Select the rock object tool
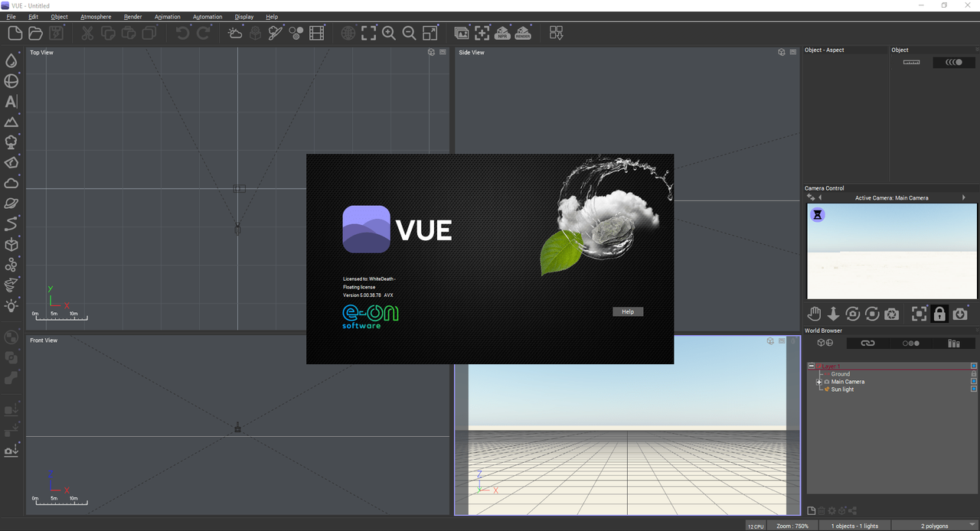The height and width of the screenshot is (531, 980). [x=11, y=163]
